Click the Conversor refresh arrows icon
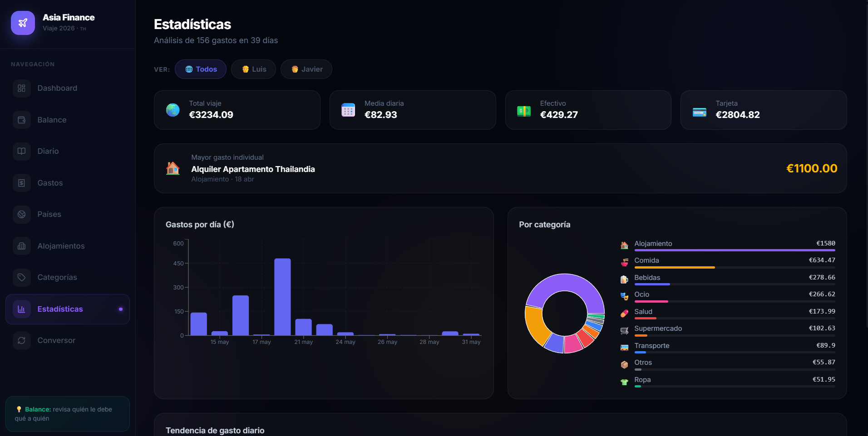Image resolution: width=868 pixels, height=436 pixels. click(x=21, y=340)
